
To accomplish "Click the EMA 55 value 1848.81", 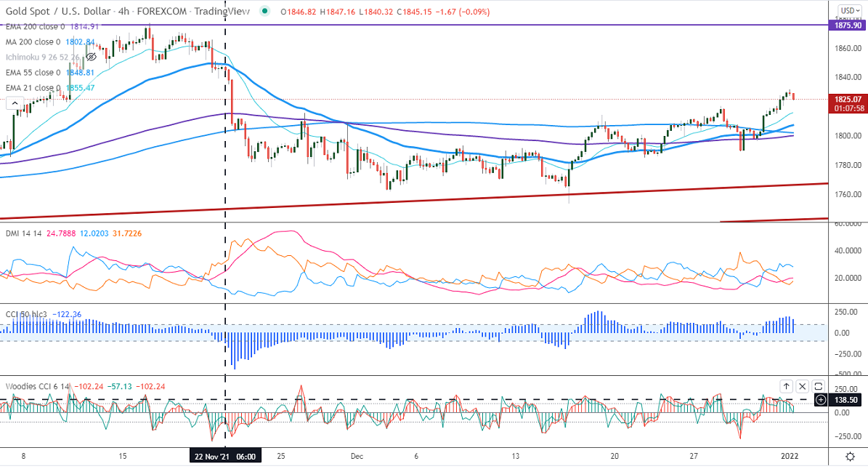I will coord(81,73).
